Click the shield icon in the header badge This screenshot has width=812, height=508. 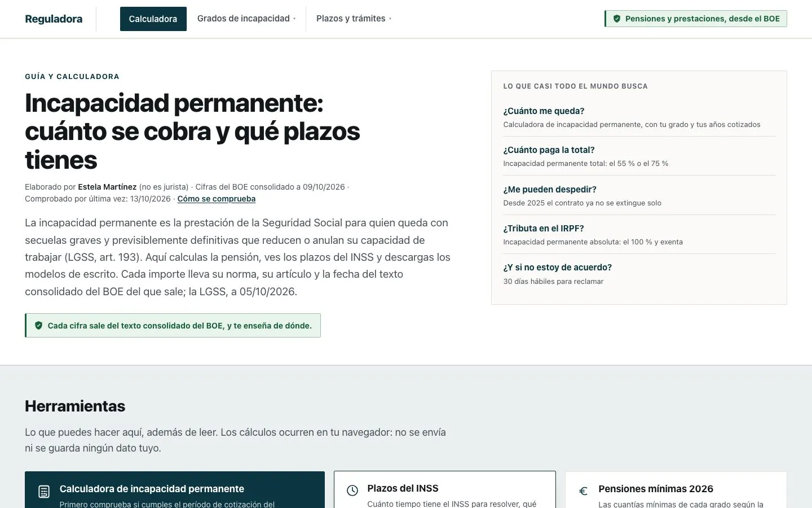tap(617, 19)
